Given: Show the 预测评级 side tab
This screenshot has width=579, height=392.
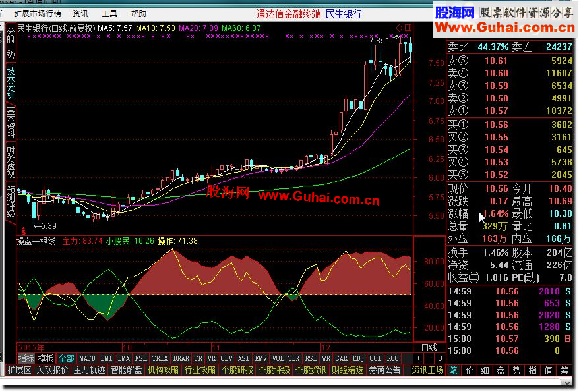Looking at the screenshot, I should click(x=11, y=202).
